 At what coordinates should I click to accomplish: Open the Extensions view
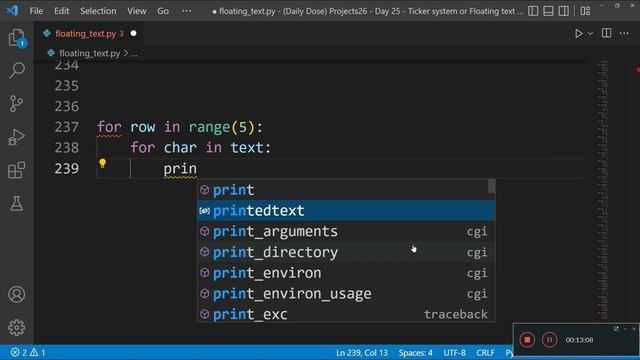coord(16,170)
